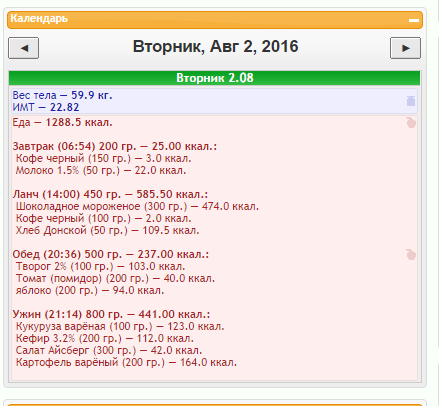Select the Обед (20:36) meal heading

(x=111, y=254)
